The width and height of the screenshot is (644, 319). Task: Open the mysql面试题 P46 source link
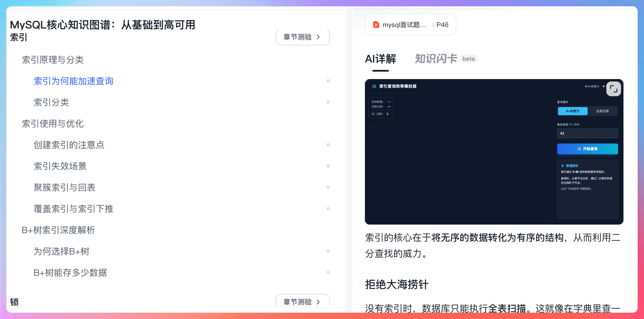pyautogui.click(x=410, y=25)
